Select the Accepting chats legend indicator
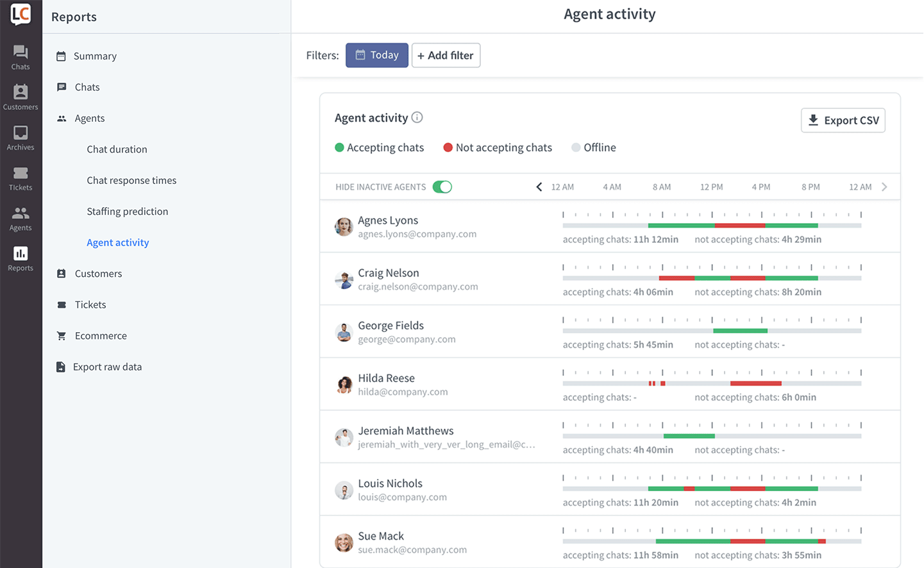This screenshot has height=568, width=924. tap(339, 147)
